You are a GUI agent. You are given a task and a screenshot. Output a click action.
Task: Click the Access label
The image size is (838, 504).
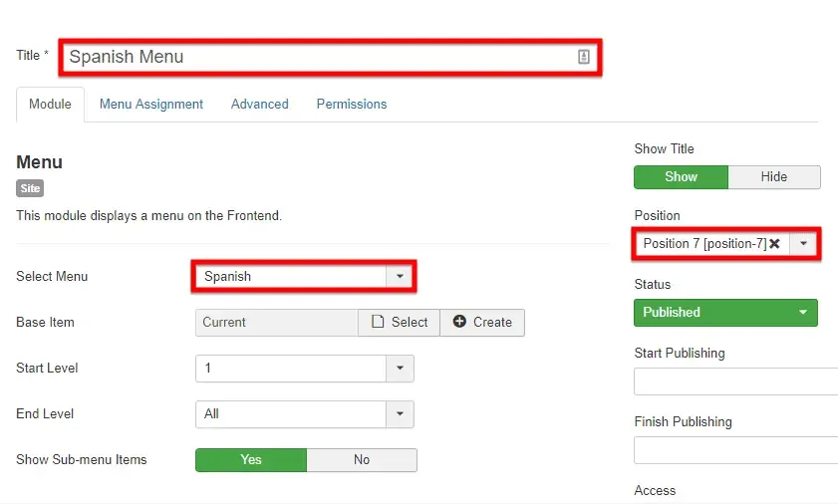pos(655,491)
